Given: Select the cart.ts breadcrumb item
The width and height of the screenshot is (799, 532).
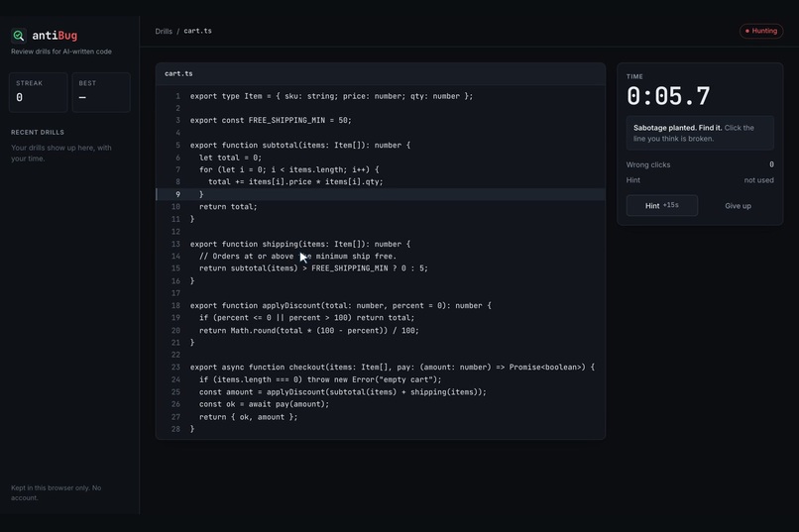Looking at the screenshot, I should 197,31.
